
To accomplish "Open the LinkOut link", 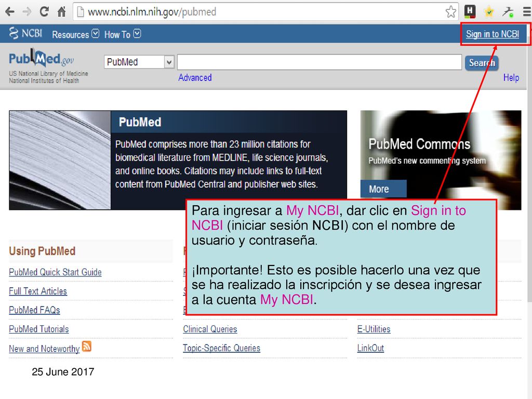I will 370,348.
